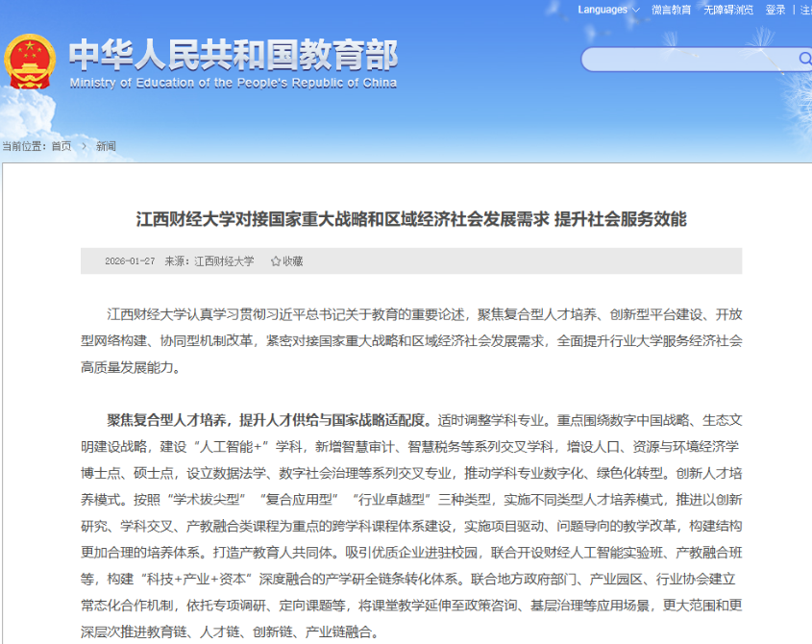Click the breadcrumb arrow separator
This screenshot has width=812, height=644.
85,144
